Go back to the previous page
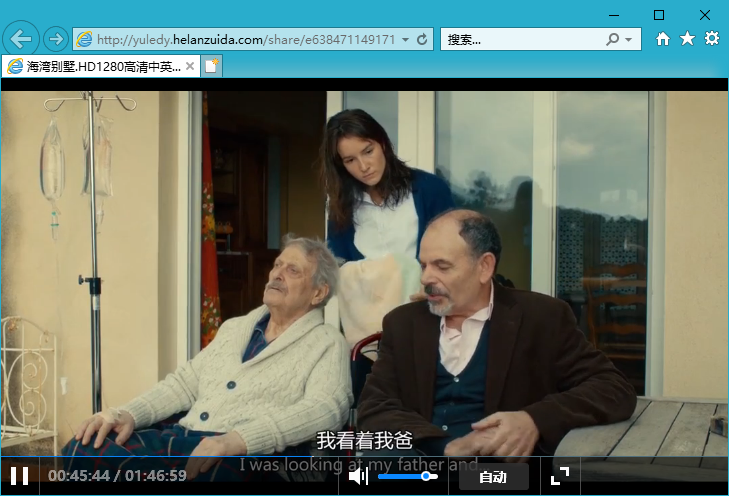This screenshot has height=496, width=729. 21,39
